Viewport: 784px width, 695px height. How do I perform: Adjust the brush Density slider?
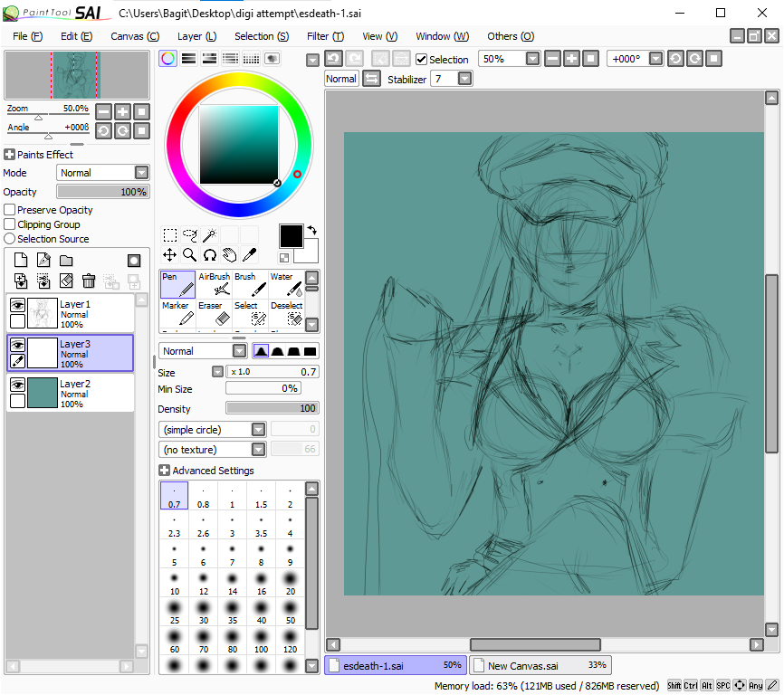pyautogui.click(x=272, y=408)
